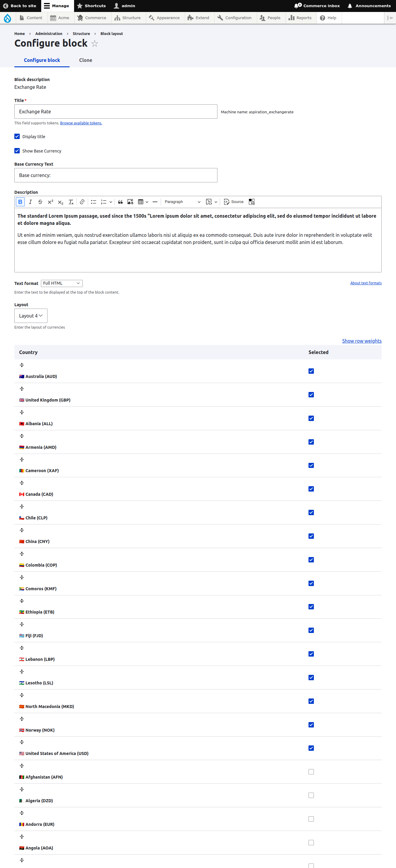Insert a block quote
This screenshot has height=868, width=396.
(120, 202)
